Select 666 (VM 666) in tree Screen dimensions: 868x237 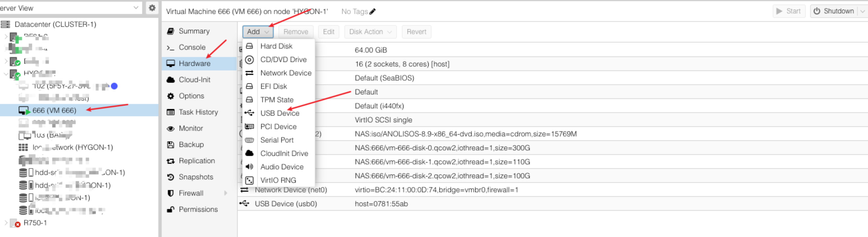point(54,110)
